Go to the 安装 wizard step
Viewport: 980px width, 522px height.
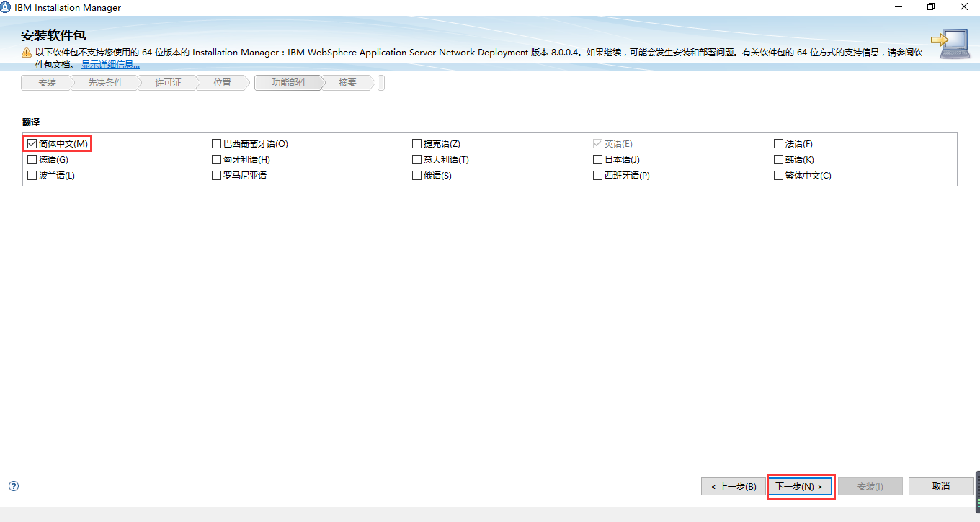coord(47,83)
